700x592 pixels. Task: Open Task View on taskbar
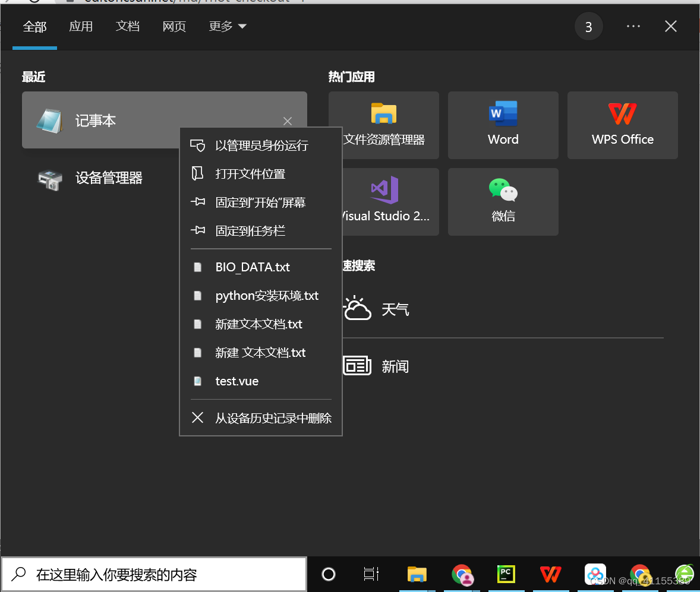pyautogui.click(x=371, y=574)
